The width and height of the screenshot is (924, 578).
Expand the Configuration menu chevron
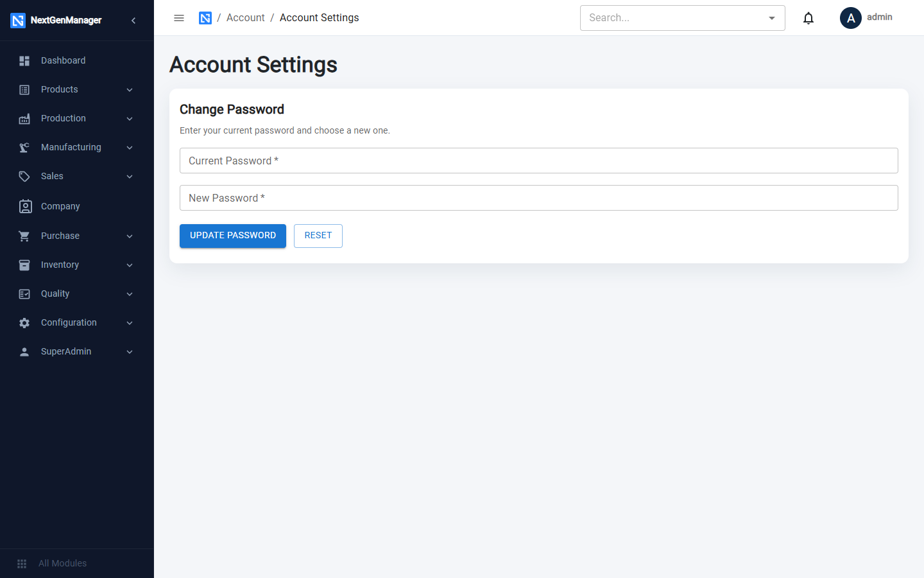(x=130, y=323)
